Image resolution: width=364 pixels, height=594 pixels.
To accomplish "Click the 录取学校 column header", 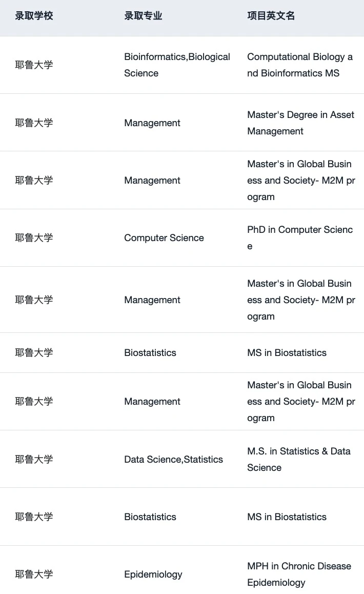I will click(x=34, y=16).
